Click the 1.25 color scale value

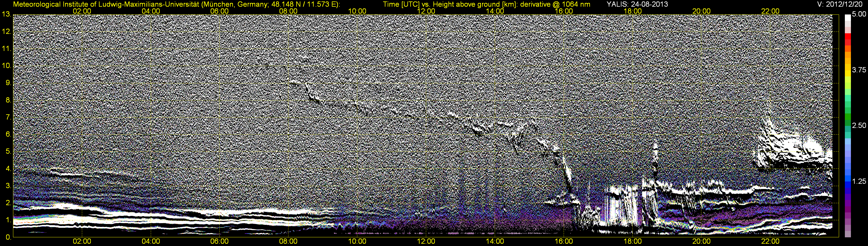[859, 181]
